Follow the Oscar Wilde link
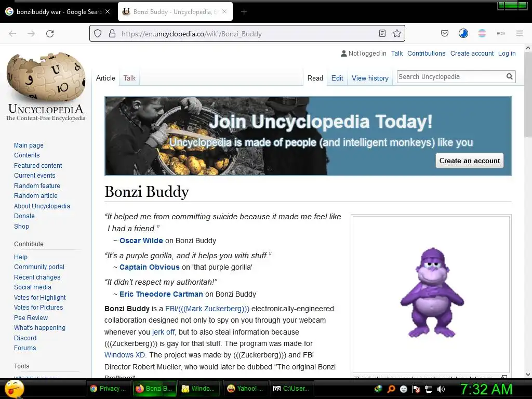This screenshot has width=532, height=399. pos(141,241)
